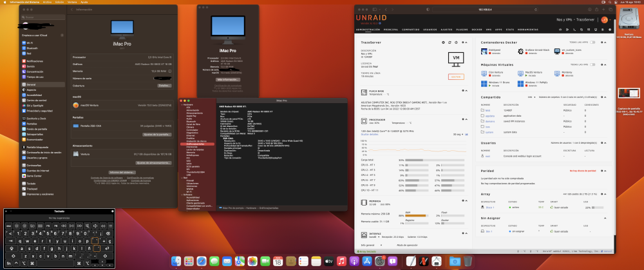Open Launchpad from the Dock
644x270 pixels.
(189, 261)
